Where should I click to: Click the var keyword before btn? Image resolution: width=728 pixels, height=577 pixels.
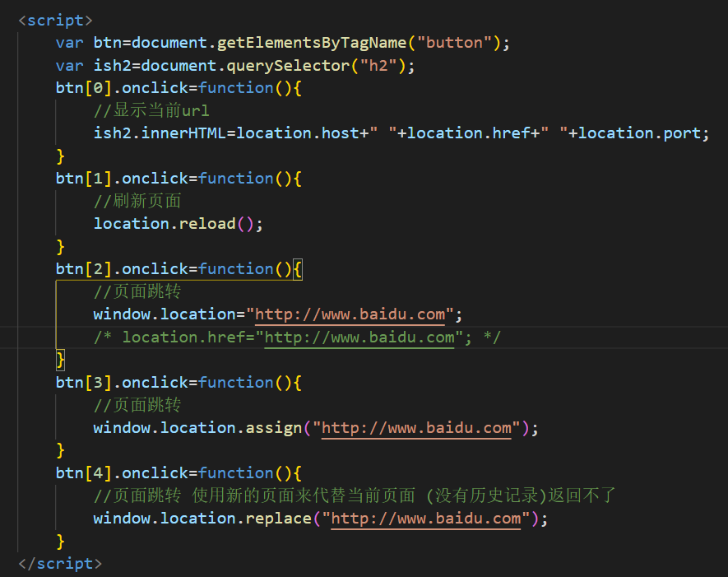click(70, 43)
